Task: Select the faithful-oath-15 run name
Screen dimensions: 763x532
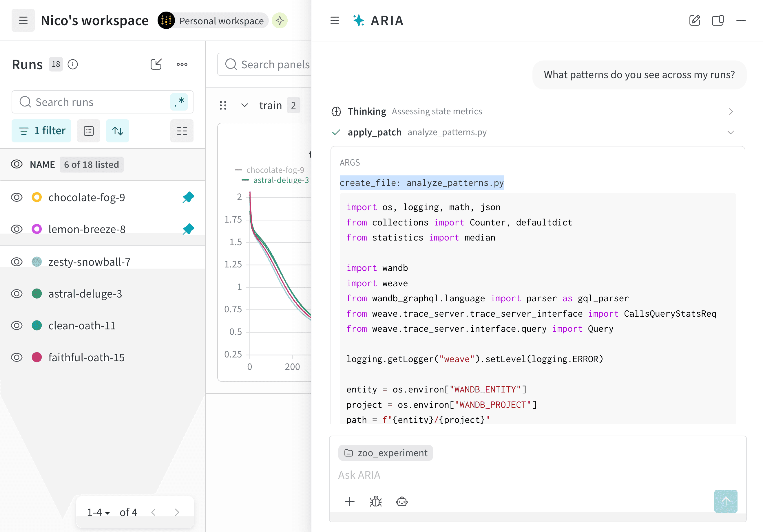Action: click(x=86, y=357)
